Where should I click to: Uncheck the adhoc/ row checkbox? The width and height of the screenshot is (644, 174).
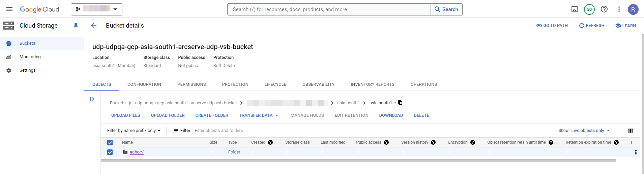point(110,152)
